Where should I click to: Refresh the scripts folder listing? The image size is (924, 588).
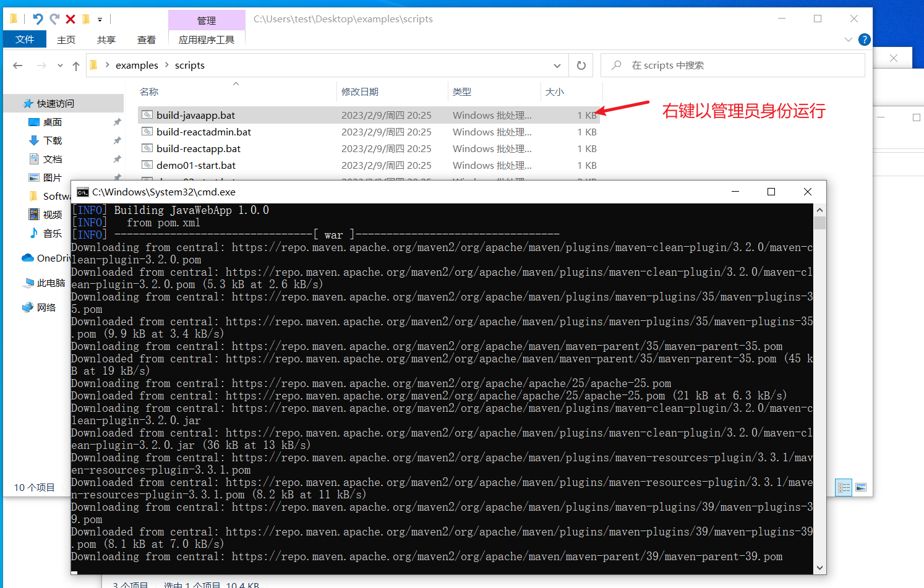click(x=581, y=66)
